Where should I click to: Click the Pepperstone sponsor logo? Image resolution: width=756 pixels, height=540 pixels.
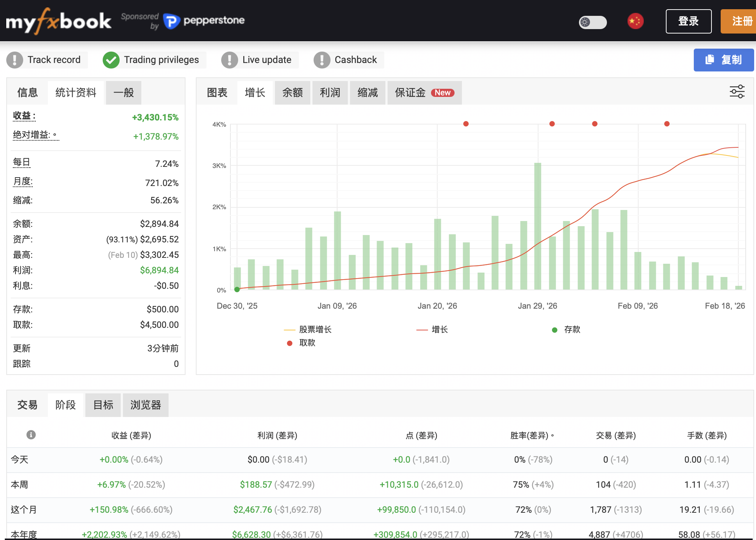point(204,21)
